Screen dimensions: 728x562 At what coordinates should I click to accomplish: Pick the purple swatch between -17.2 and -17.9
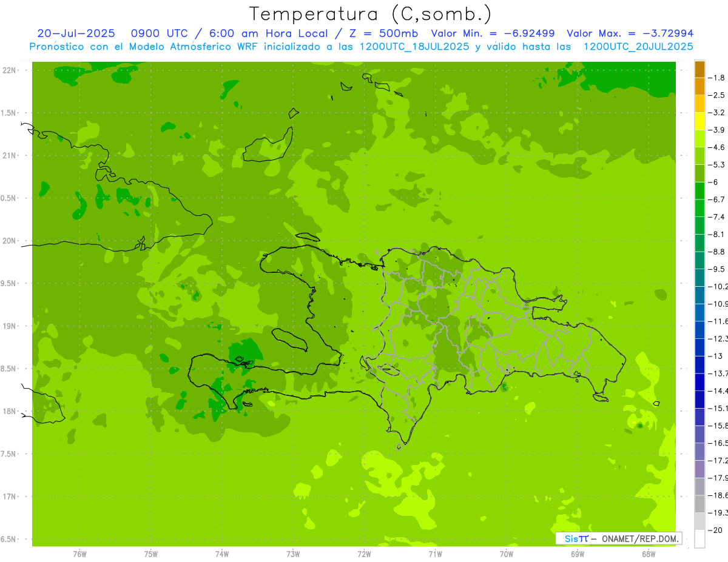pyautogui.click(x=699, y=469)
